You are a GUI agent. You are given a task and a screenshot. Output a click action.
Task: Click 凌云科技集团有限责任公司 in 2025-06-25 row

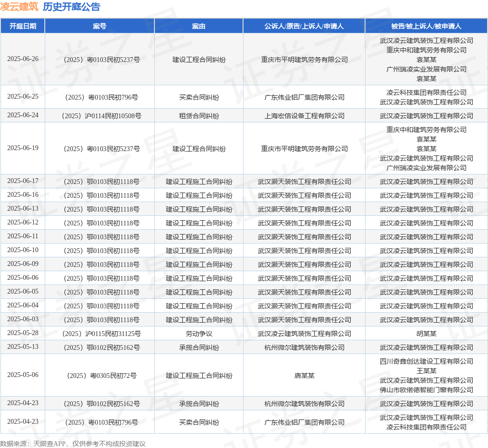(427, 92)
